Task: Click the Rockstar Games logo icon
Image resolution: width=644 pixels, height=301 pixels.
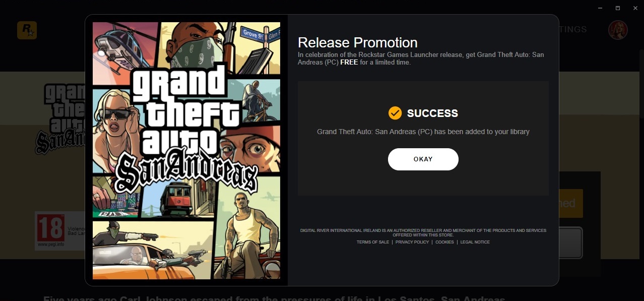Action: pos(27,30)
